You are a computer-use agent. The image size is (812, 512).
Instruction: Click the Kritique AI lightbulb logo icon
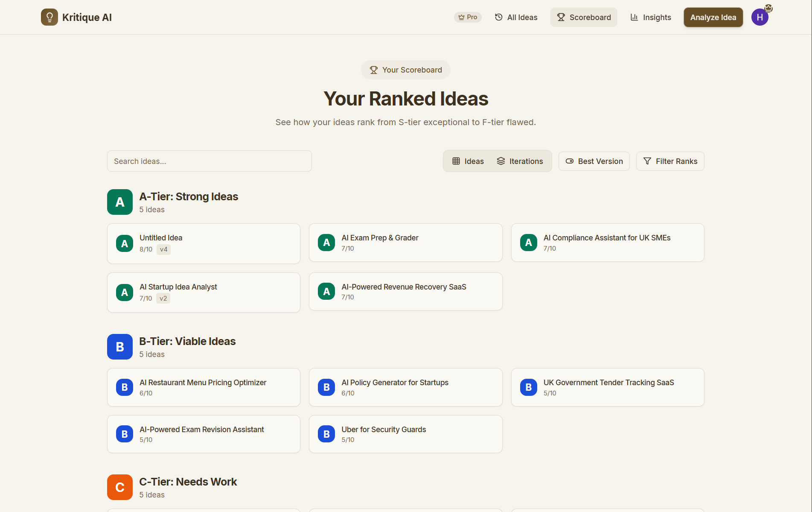pos(49,17)
